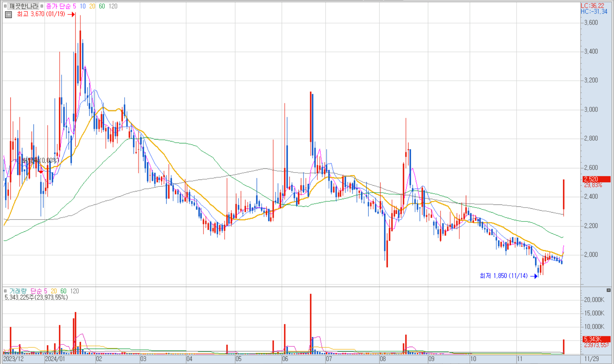
Task: Click the small icon at the volume panel's right corner
Action: click(609, 290)
